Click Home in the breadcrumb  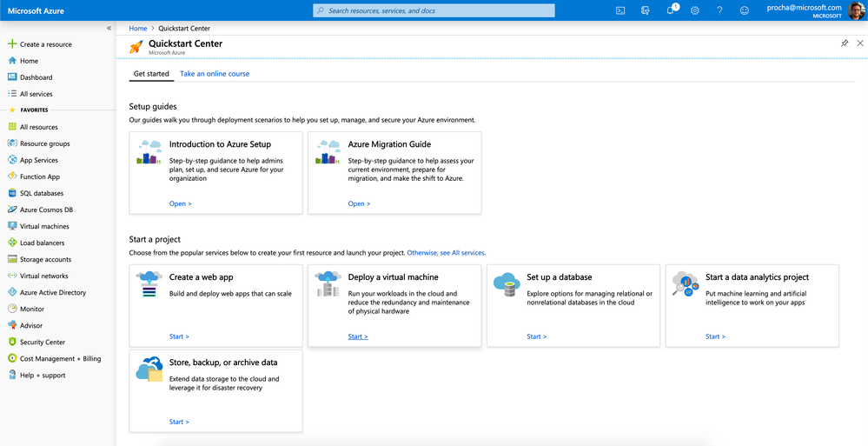pyautogui.click(x=138, y=29)
